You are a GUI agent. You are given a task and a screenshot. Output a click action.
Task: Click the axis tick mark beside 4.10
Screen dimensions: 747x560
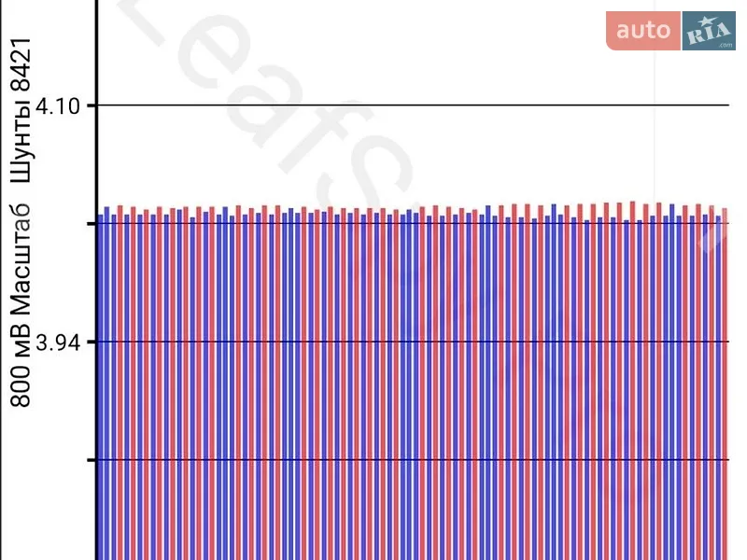[x=91, y=105]
